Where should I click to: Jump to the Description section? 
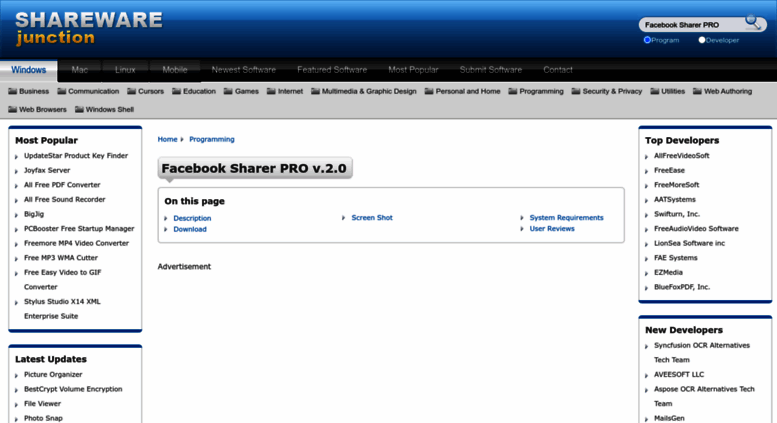point(192,218)
